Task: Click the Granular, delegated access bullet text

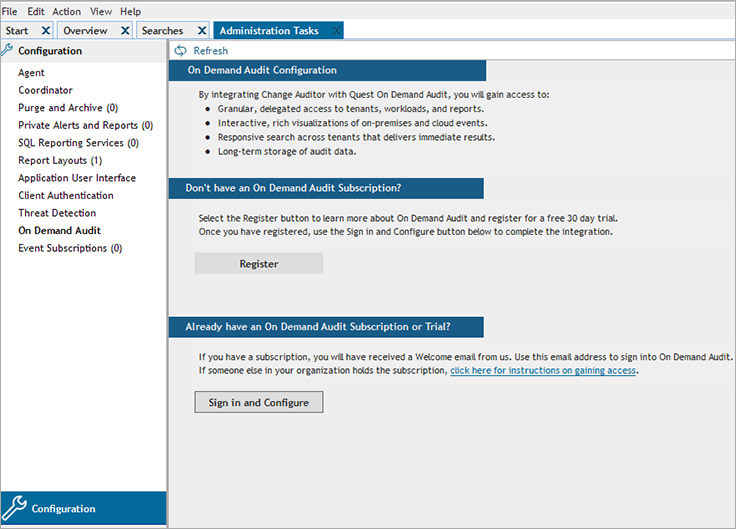Action: pos(351,109)
